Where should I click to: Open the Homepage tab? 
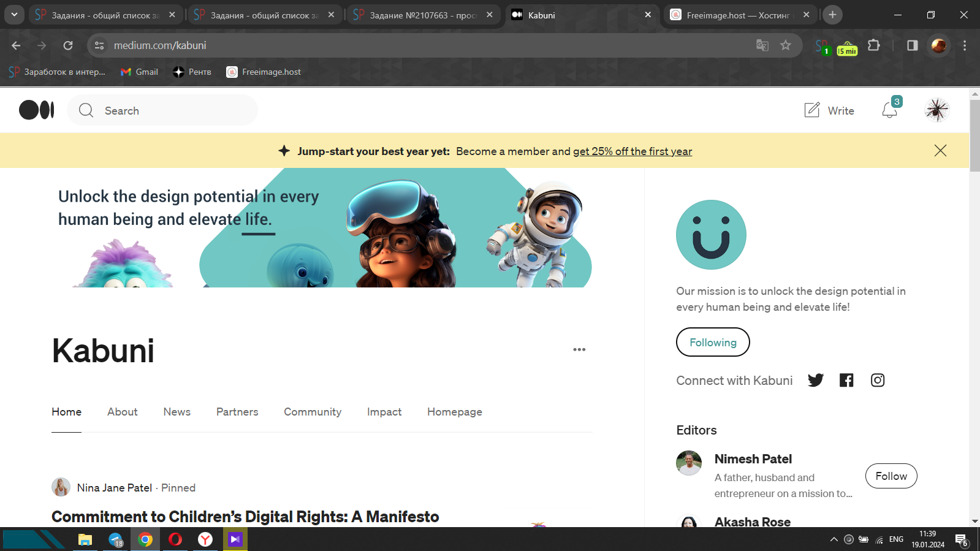pyautogui.click(x=455, y=412)
